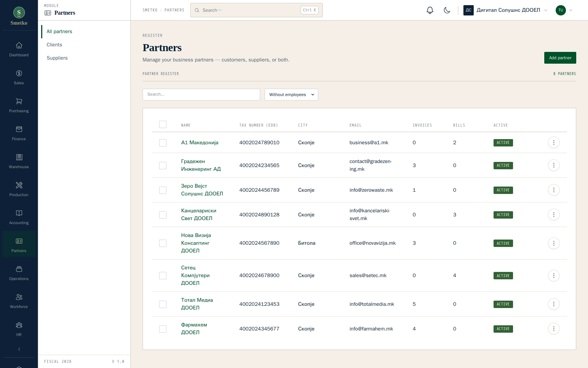Click the Active badge for Канцелариски Свет
The height and width of the screenshot is (368, 588).
pyautogui.click(x=503, y=215)
